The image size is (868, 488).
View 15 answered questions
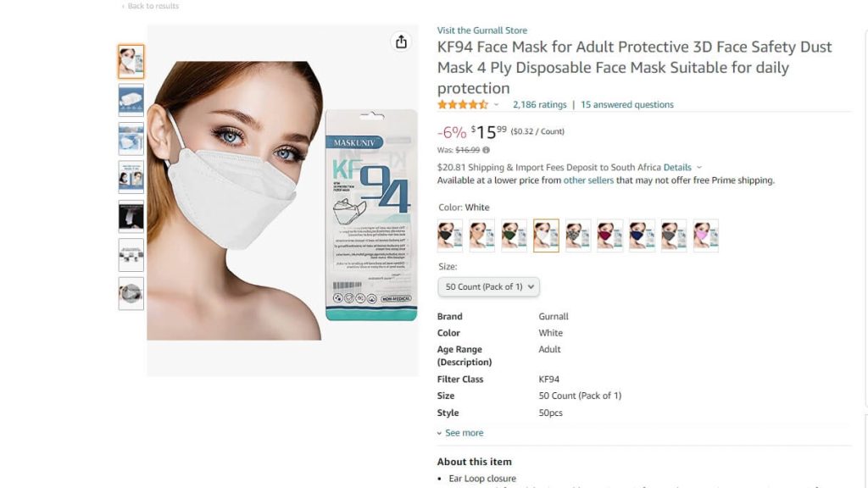pos(627,104)
